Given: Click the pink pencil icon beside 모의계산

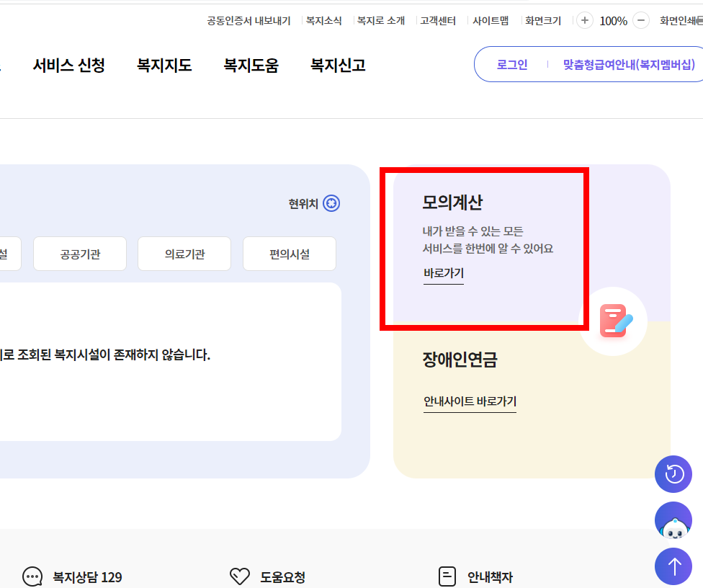Looking at the screenshot, I should click(x=613, y=321).
